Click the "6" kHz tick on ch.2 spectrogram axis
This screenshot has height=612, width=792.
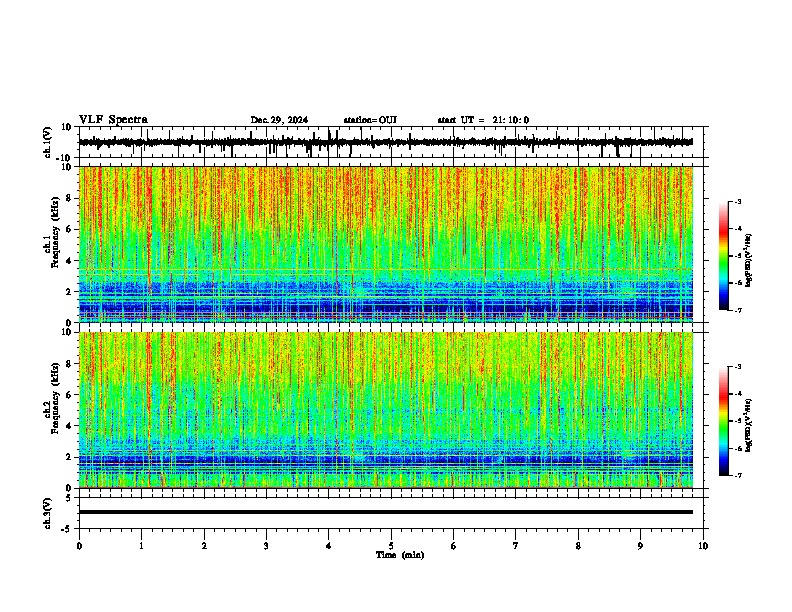[x=70, y=395]
